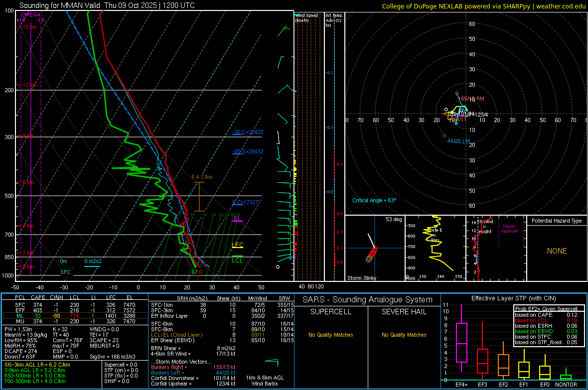
Task: Click the 'MU' parcel row
Action: (x=74, y=321)
